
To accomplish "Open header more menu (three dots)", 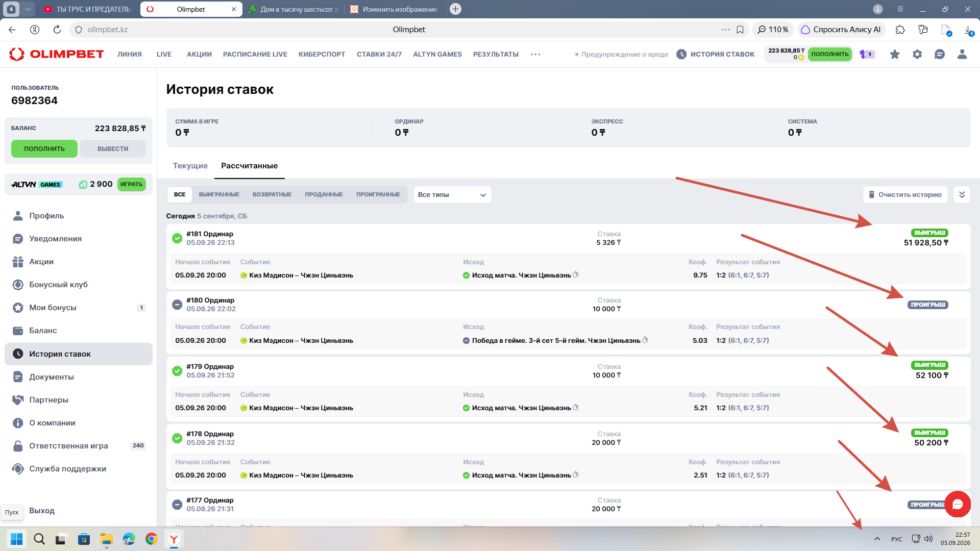I will click(535, 54).
